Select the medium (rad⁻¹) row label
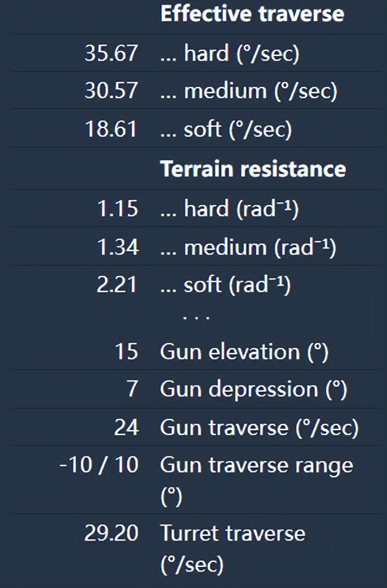Screen dimensions: 387x588 (248, 247)
